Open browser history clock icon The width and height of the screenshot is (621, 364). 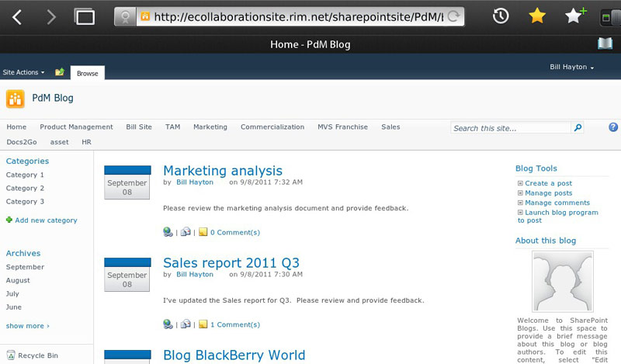pos(501,16)
